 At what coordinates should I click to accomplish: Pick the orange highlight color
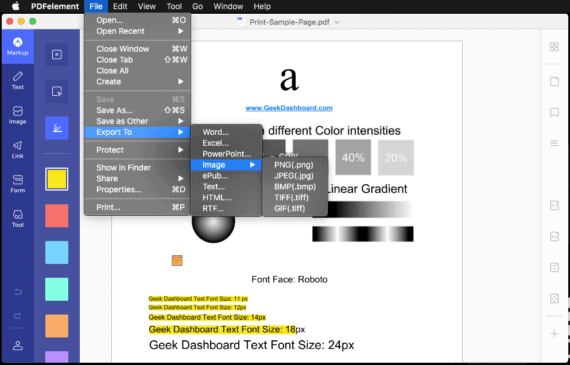(x=57, y=326)
